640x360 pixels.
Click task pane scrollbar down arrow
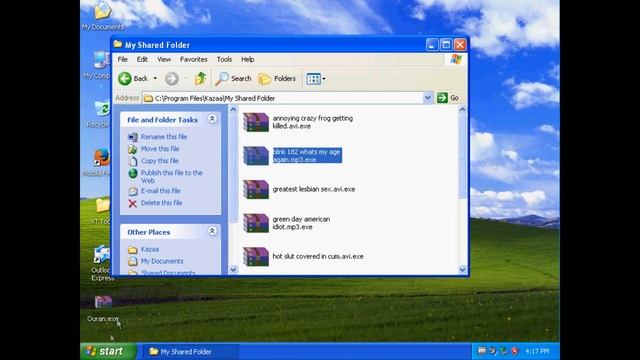pos(233,269)
